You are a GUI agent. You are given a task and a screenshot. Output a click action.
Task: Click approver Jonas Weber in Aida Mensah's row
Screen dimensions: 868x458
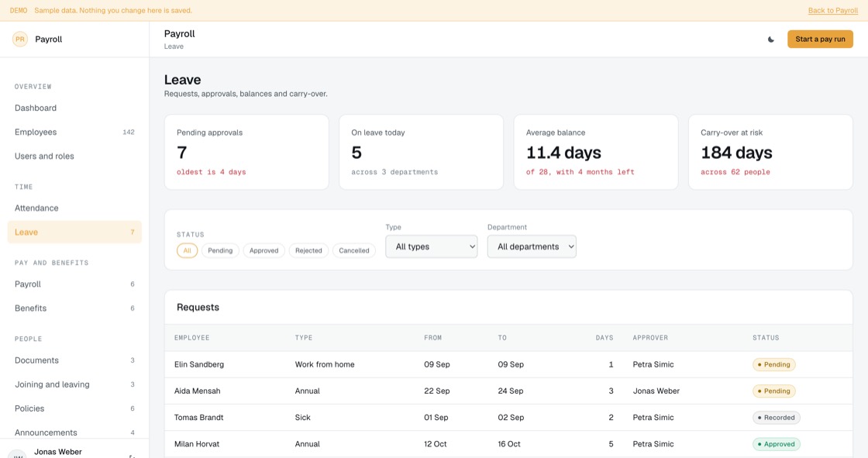click(x=656, y=391)
